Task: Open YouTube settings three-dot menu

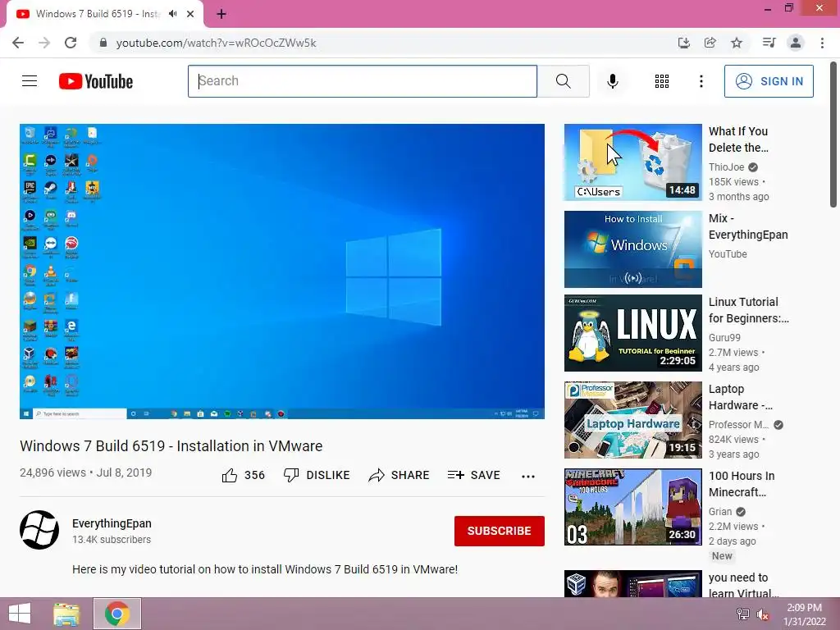Action: tap(701, 81)
